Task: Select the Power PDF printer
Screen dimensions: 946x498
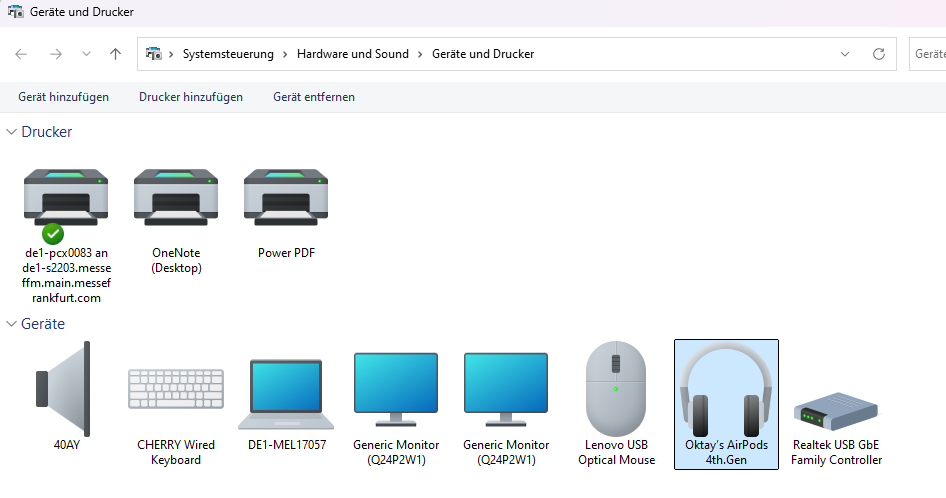Action: click(x=286, y=197)
